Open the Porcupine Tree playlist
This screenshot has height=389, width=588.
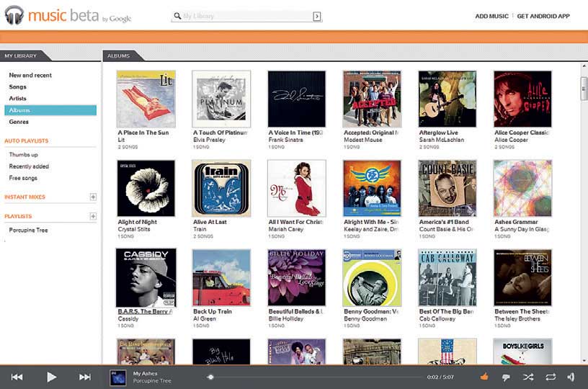coord(28,230)
